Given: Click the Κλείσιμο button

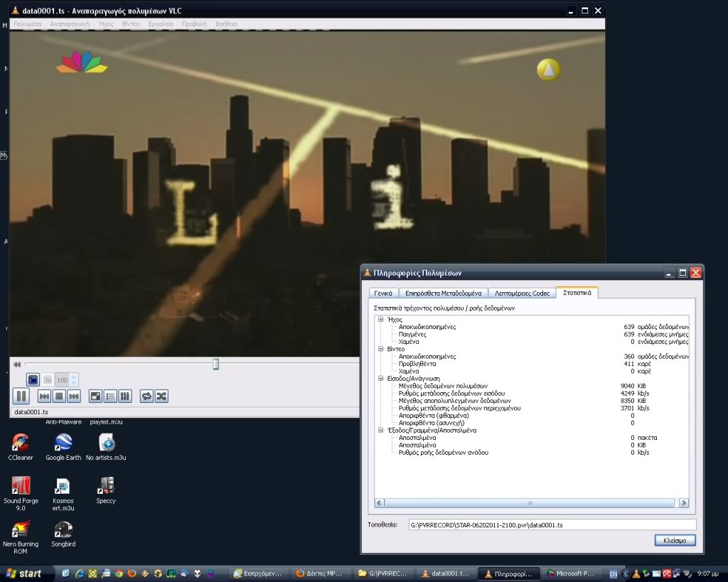Looking at the screenshot, I should pyautogui.click(x=675, y=541).
